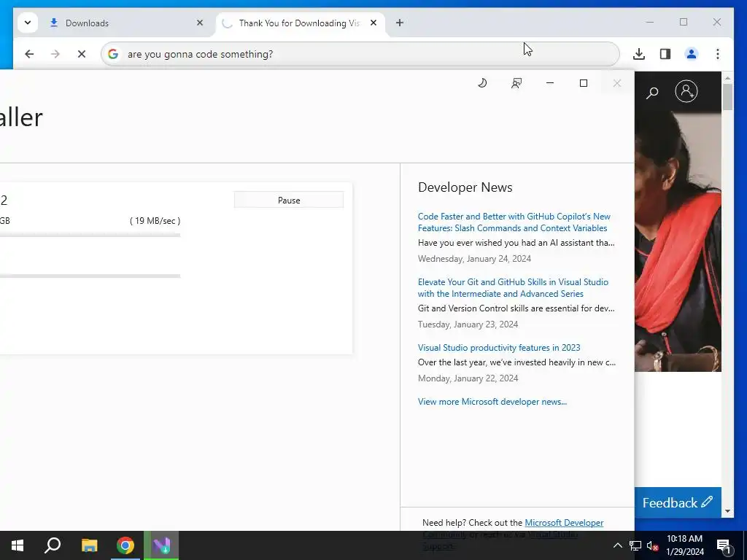Select the Thank You for Downloading tab
The width and height of the screenshot is (747, 560).
pyautogui.click(x=299, y=23)
